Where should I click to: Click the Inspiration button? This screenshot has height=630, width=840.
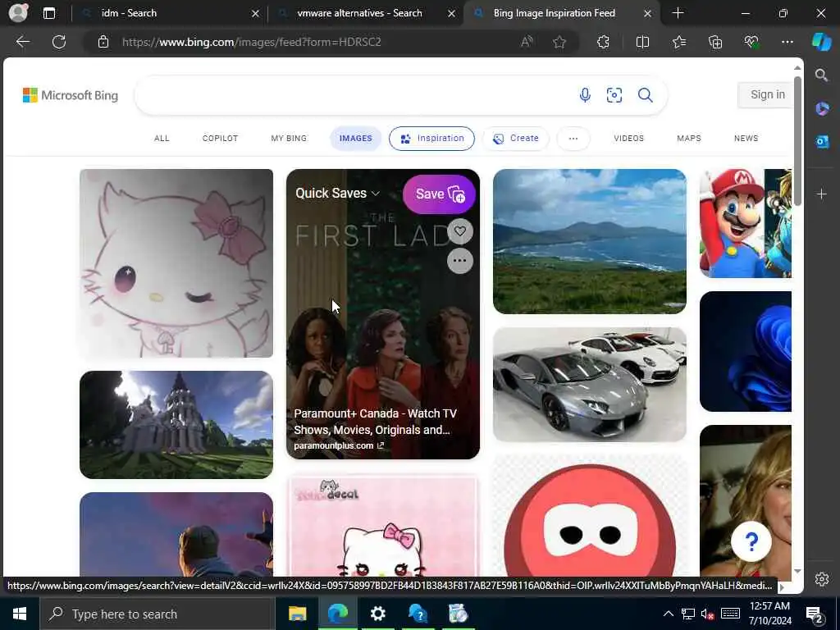[431, 138]
